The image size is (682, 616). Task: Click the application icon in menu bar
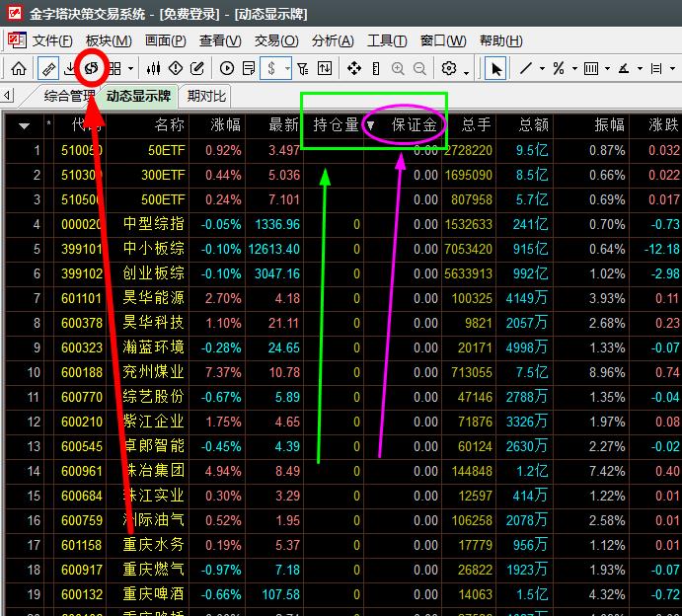click(x=17, y=40)
